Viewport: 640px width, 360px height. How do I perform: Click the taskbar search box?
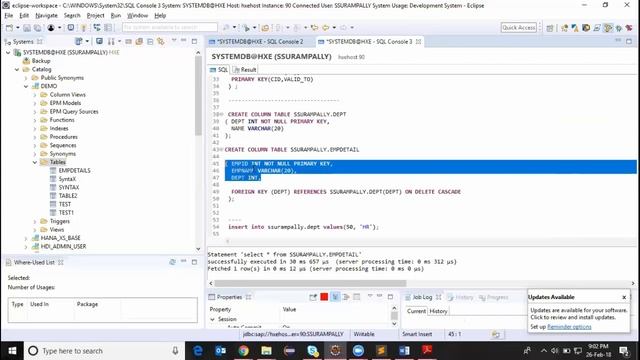[105, 351]
